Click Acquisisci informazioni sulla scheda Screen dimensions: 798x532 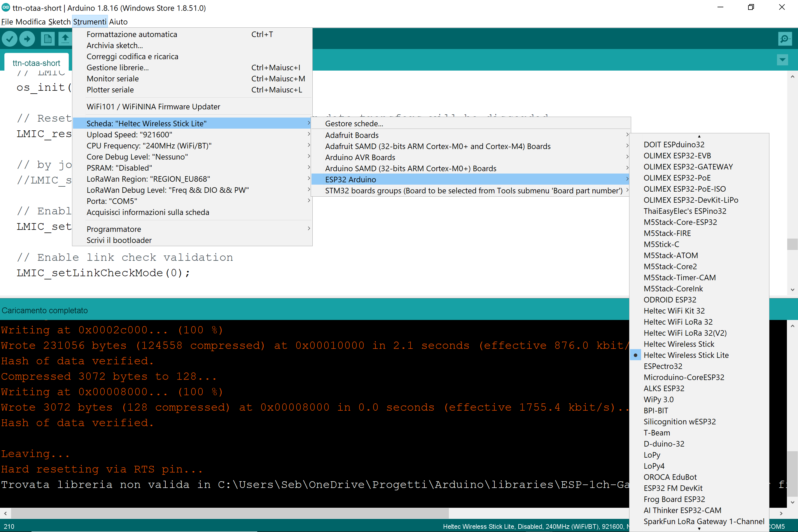192,212
